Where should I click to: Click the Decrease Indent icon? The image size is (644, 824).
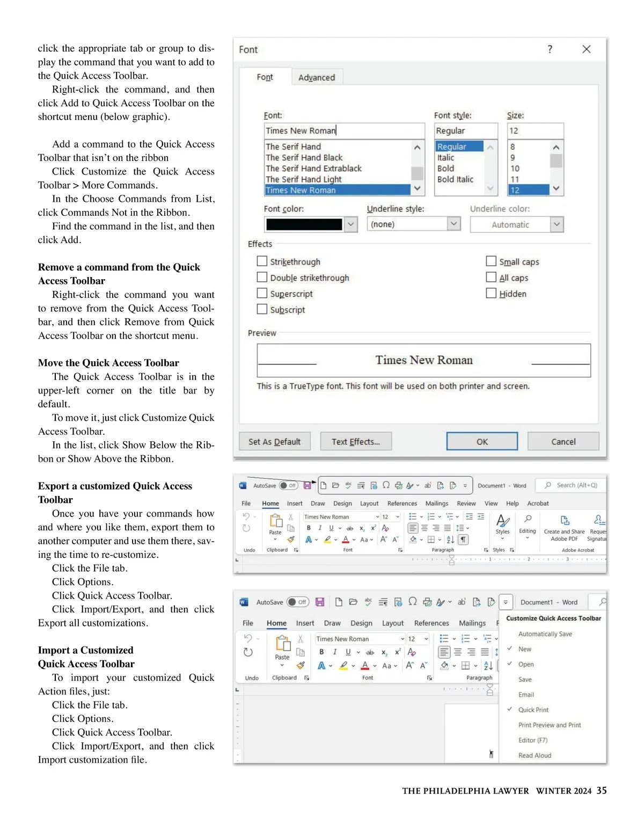click(469, 516)
